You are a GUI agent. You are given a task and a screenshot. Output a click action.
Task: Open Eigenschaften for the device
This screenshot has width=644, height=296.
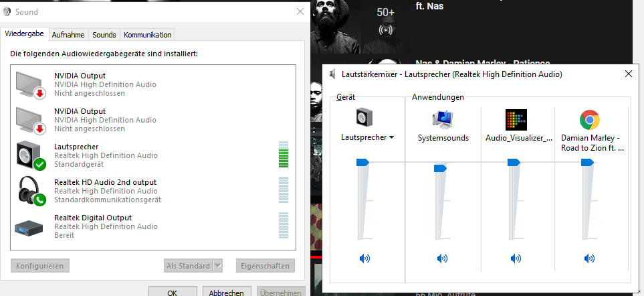pos(265,266)
